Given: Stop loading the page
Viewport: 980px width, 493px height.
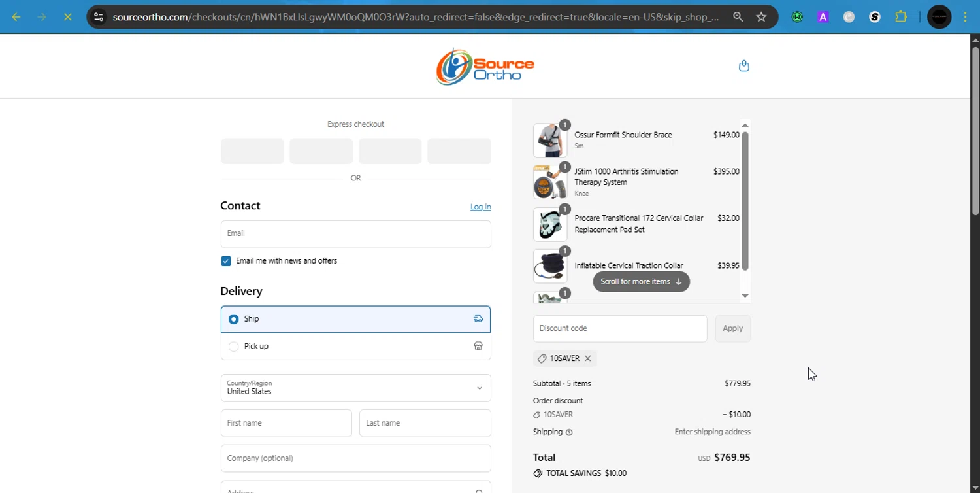Looking at the screenshot, I should tap(67, 17).
